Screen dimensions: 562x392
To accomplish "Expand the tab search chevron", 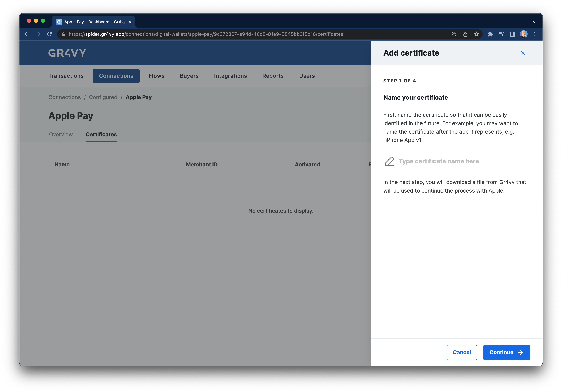I will [x=535, y=22].
